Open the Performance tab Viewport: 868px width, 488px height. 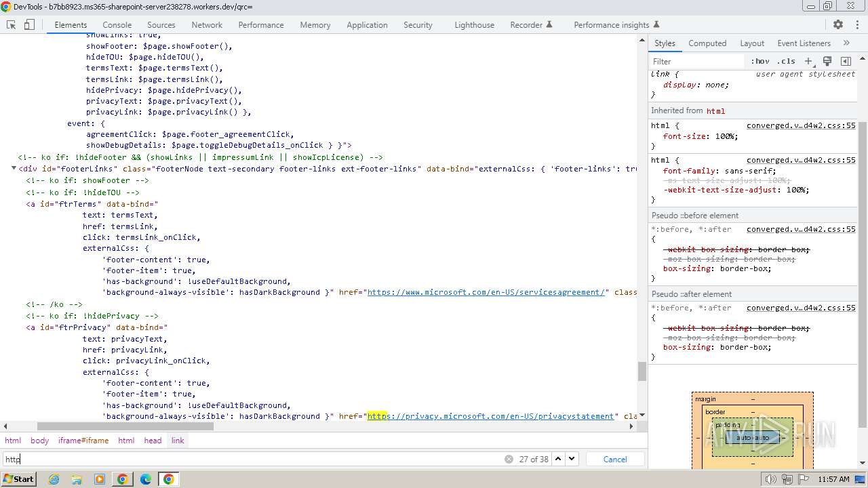point(261,24)
